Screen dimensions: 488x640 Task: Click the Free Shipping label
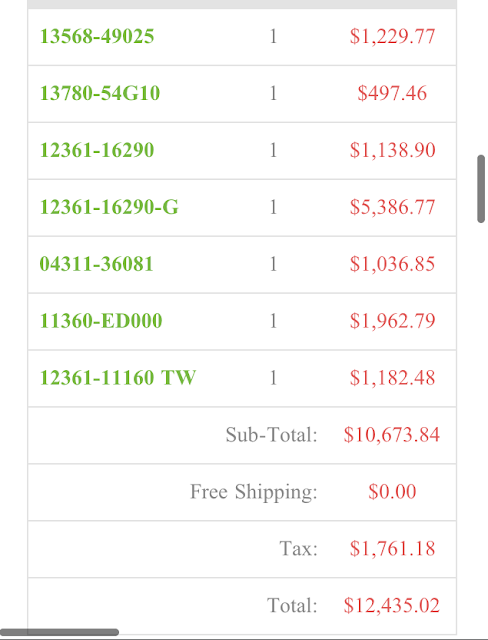point(253,492)
